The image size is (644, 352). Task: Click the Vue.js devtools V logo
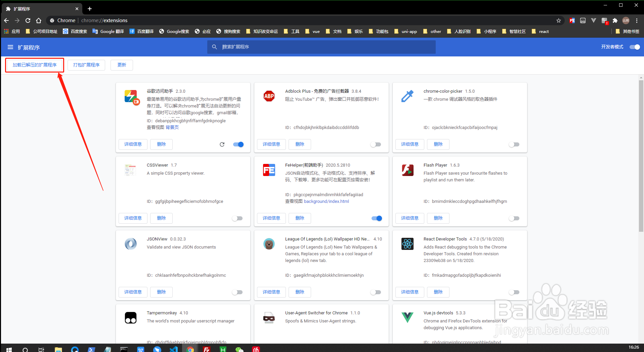(x=407, y=317)
